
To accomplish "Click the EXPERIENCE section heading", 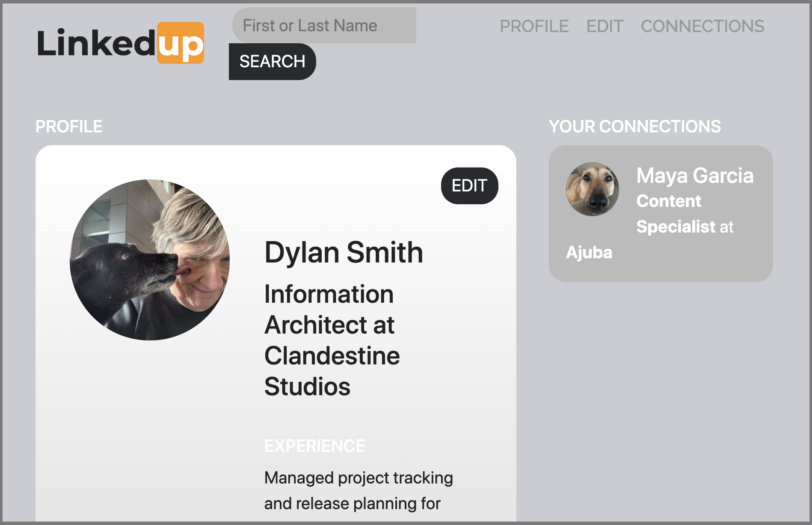I will pyautogui.click(x=314, y=445).
